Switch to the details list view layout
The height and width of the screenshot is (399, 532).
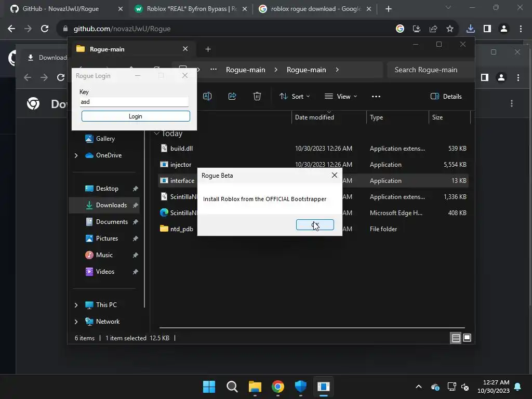pyautogui.click(x=456, y=338)
